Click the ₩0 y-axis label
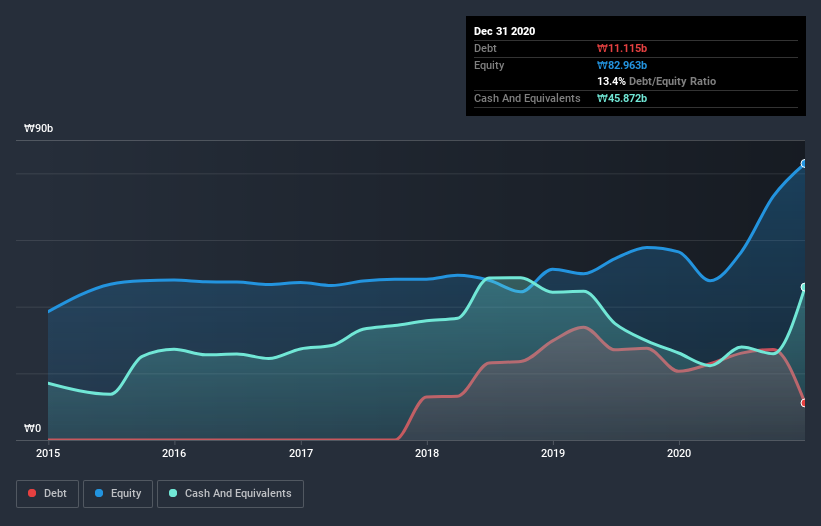 tap(32, 429)
